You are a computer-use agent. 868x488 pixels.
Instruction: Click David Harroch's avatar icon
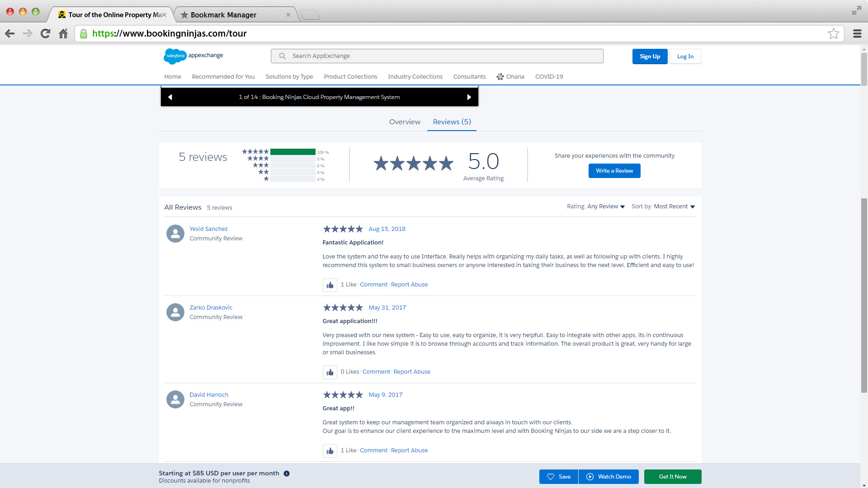coord(175,399)
